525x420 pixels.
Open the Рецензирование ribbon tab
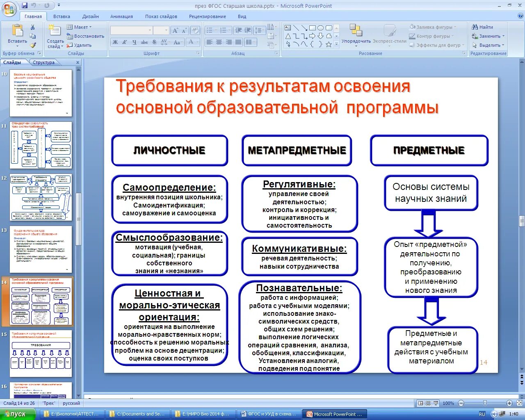[x=208, y=16]
